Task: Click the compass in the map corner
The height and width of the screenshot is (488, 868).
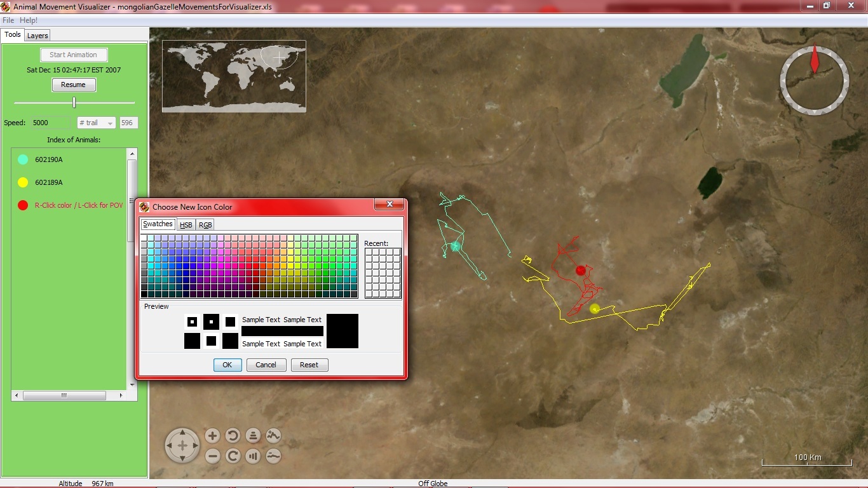Action: pyautogui.click(x=814, y=80)
